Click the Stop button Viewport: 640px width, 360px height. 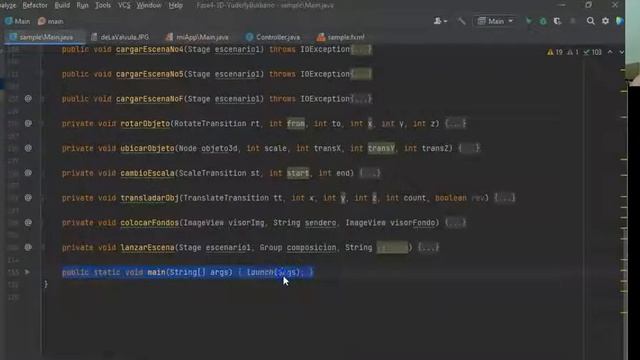(x=573, y=21)
